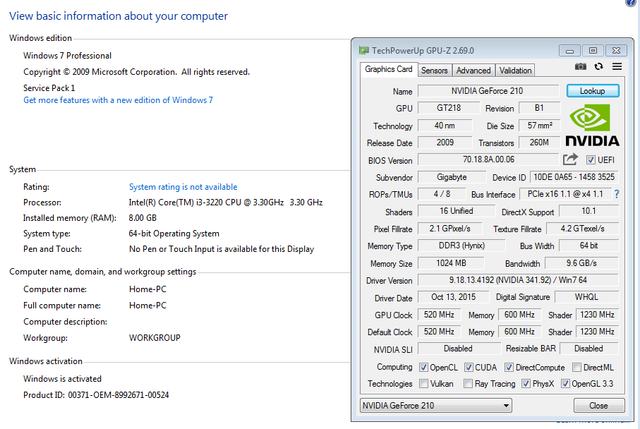Click the Bandwidth field 9.6 GB/s
Image resolution: width=640 pixels, height=429 pixels.
582,263
